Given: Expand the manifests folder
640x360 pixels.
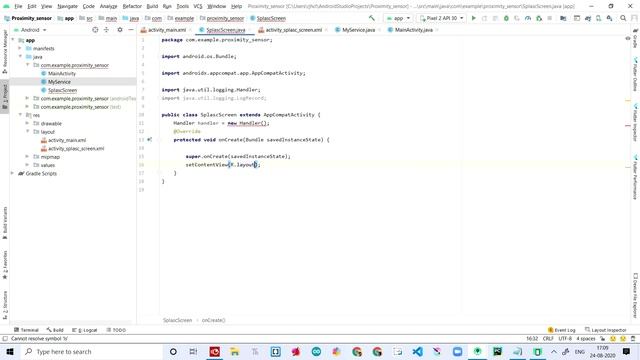Looking at the screenshot, I should (x=20, y=48).
